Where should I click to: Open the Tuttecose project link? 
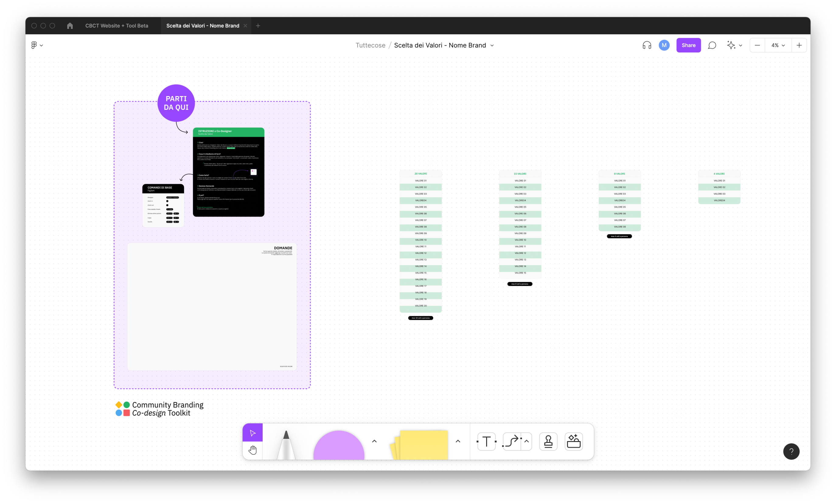370,45
